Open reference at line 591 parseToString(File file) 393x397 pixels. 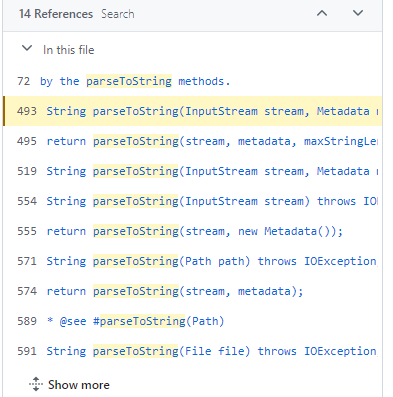tap(192, 351)
